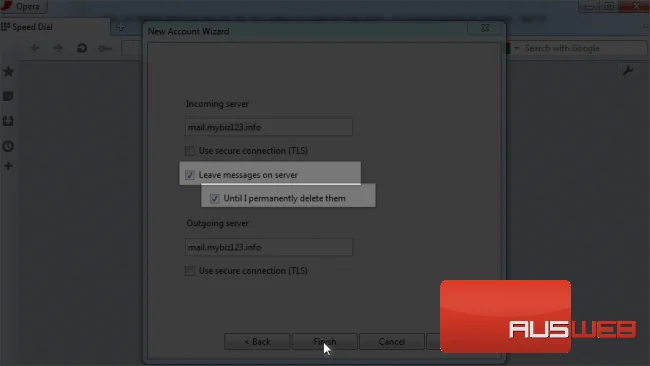Enable incoming Use secure connection (TLS)
The height and width of the screenshot is (366, 650).
click(190, 150)
